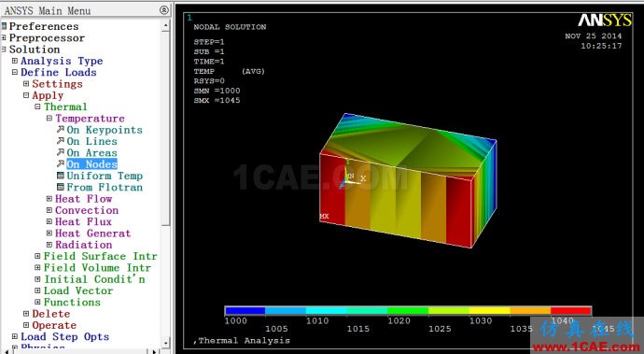
Task: Select On Lines temperature option
Action: click(92, 141)
